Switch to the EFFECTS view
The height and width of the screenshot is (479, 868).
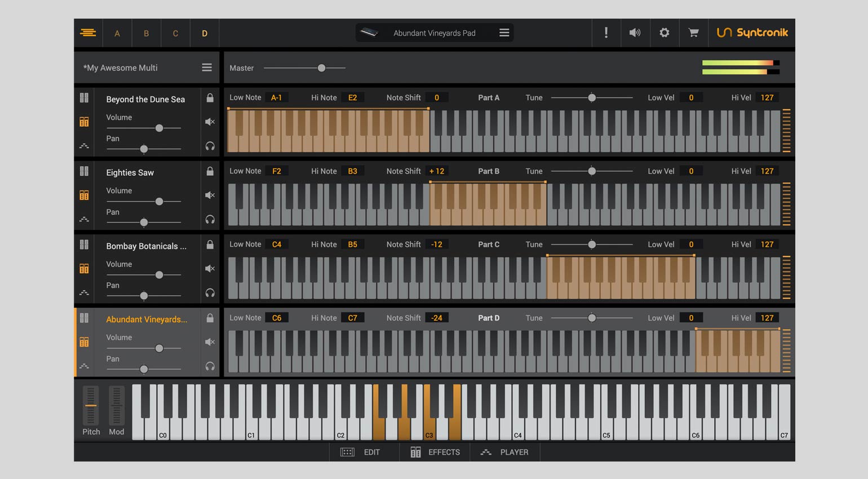click(435, 452)
